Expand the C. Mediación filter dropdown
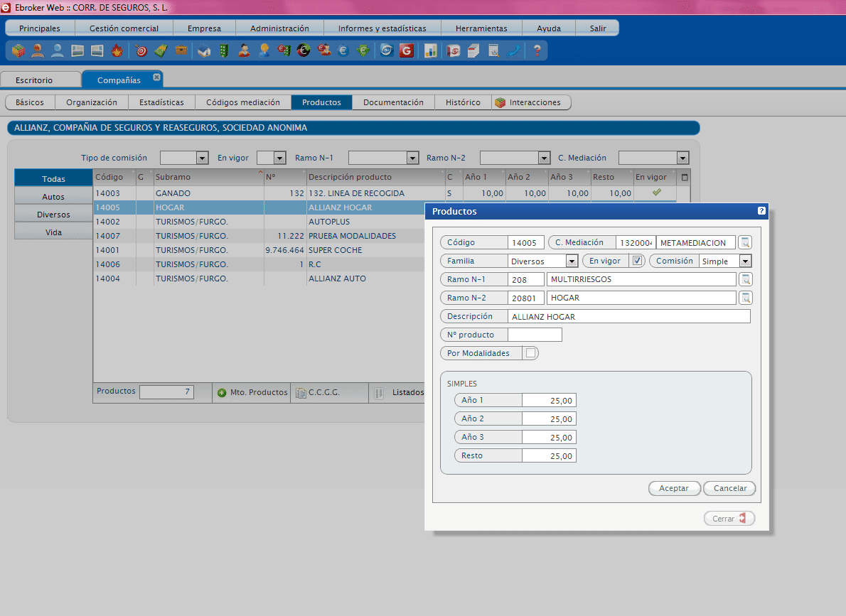846x616 pixels. pos(682,158)
